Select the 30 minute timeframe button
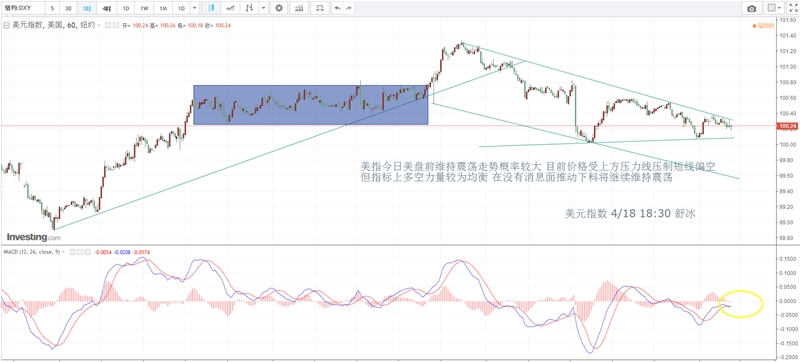 [68, 8]
